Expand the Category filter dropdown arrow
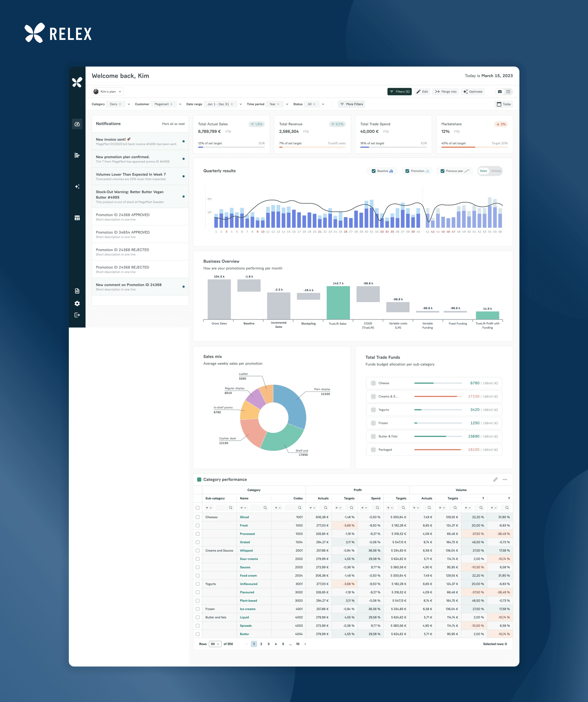This screenshot has width=588, height=702. pos(129,104)
